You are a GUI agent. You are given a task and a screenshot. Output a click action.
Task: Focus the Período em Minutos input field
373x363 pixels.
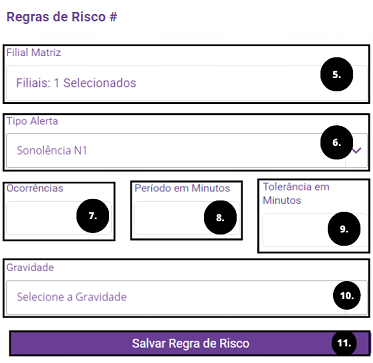[x=187, y=218]
